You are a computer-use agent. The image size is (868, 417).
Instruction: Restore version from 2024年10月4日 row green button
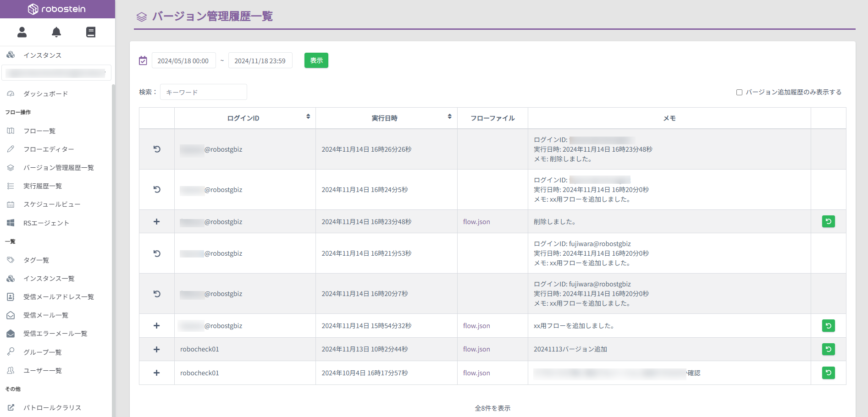tap(828, 373)
